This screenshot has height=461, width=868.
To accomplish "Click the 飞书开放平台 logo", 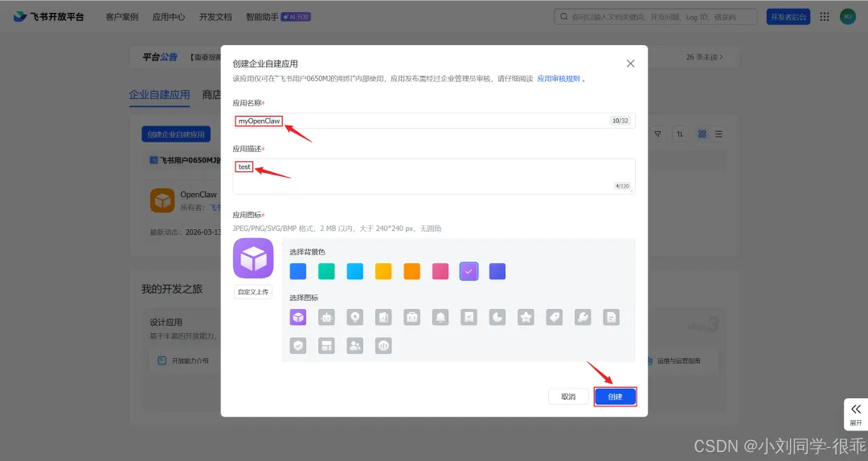I will tap(49, 17).
